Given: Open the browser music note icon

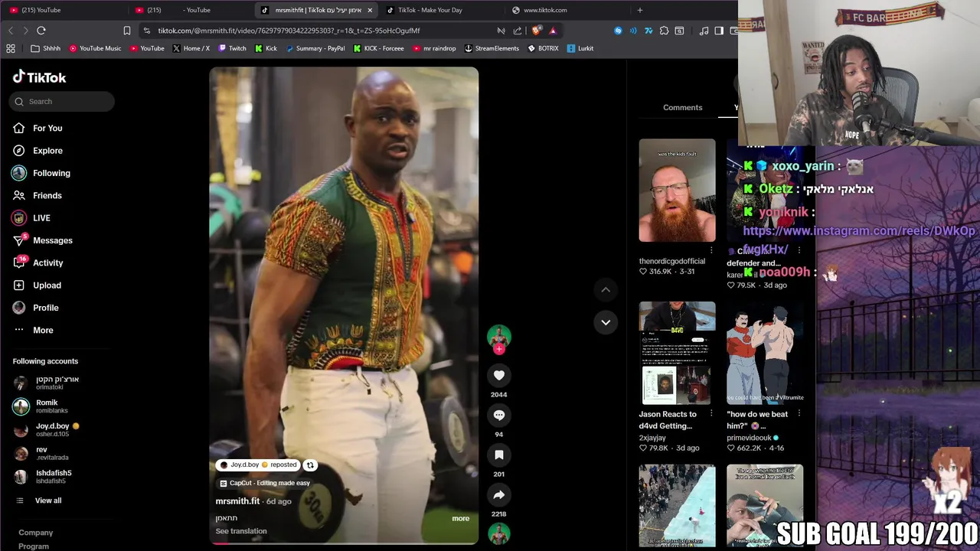Looking at the screenshot, I should click(704, 31).
